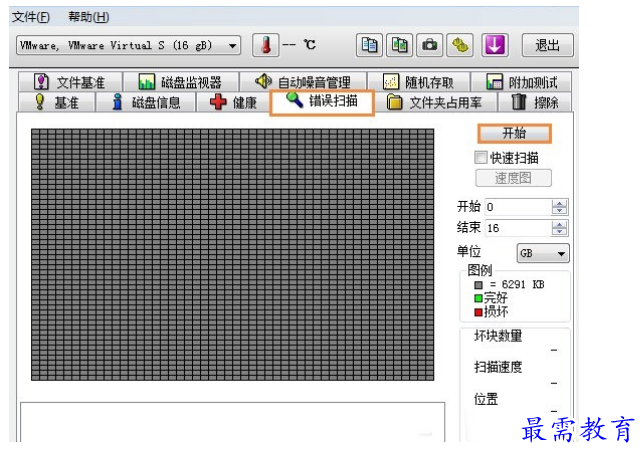Click the scan log text box
643x461 pixels.
233,422
